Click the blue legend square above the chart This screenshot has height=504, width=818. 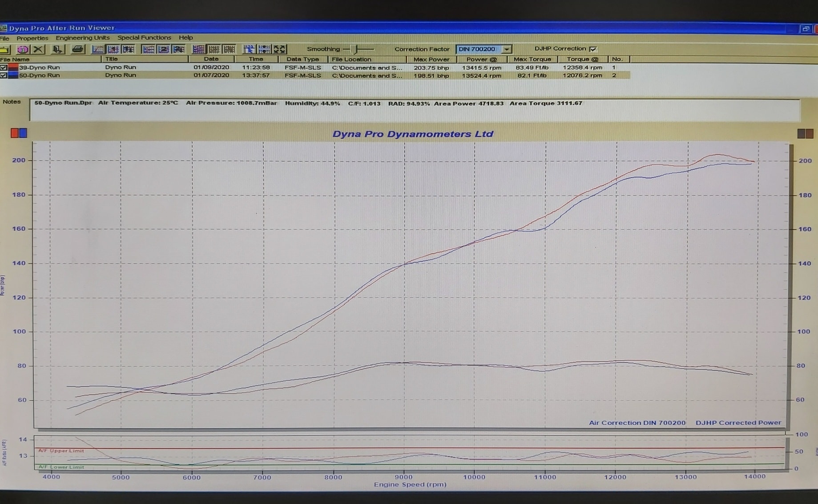(23, 133)
